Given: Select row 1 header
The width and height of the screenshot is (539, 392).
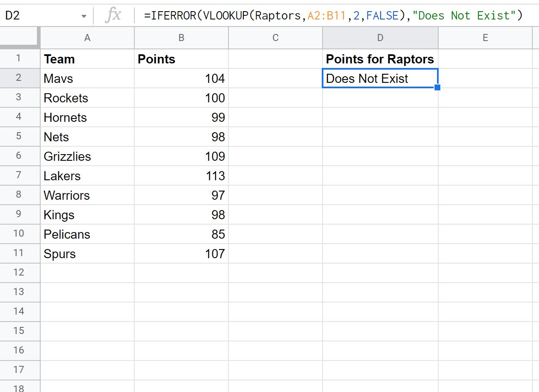Looking at the screenshot, I should pyautogui.click(x=19, y=59).
